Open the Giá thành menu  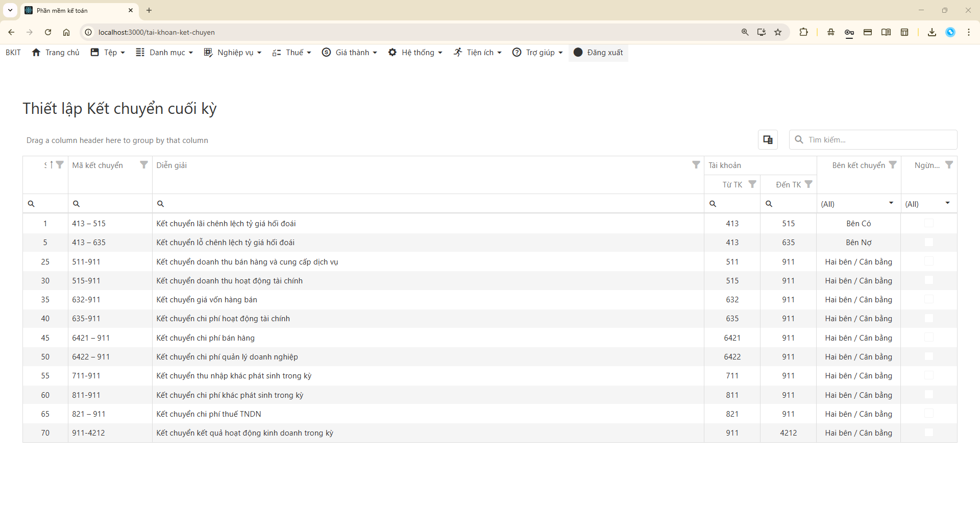click(350, 53)
